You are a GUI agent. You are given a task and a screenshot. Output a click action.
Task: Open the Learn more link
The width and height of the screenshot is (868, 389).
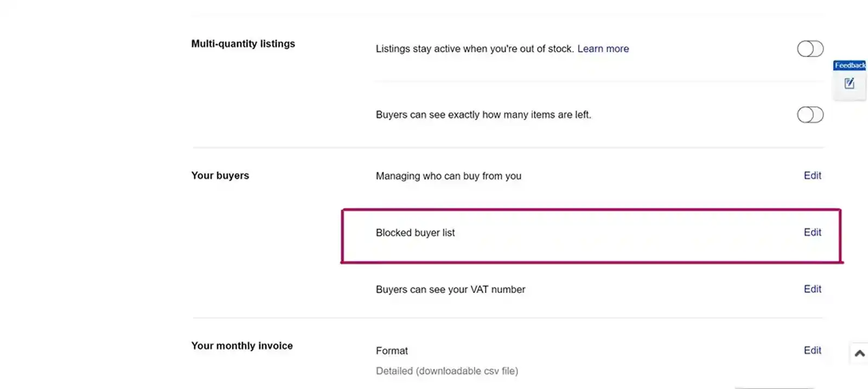(603, 48)
